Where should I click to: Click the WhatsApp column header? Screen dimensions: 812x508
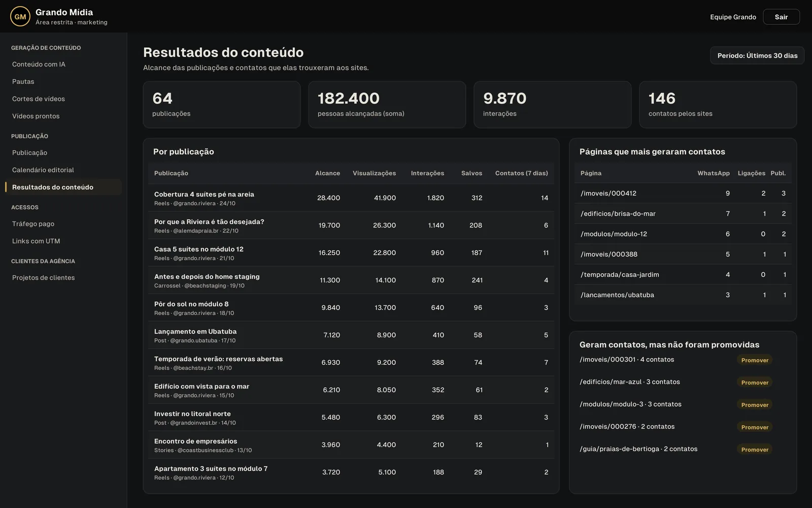tap(714, 173)
